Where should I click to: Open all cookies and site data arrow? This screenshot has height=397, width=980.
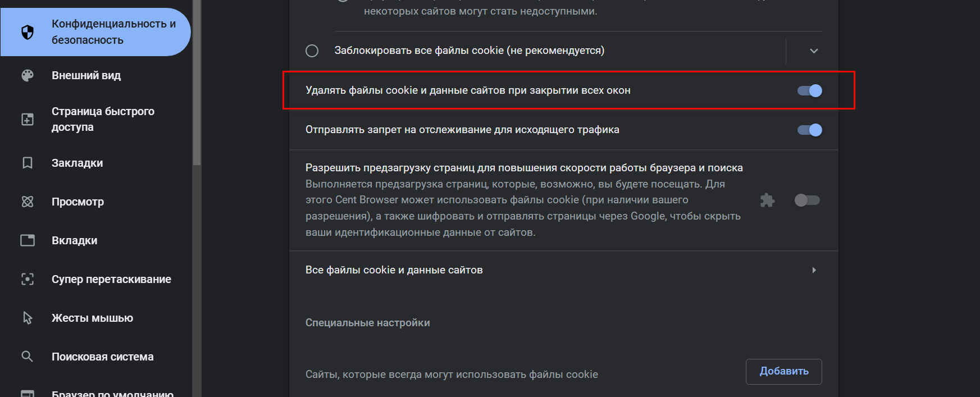pyautogui.click(x=814, y=270)
